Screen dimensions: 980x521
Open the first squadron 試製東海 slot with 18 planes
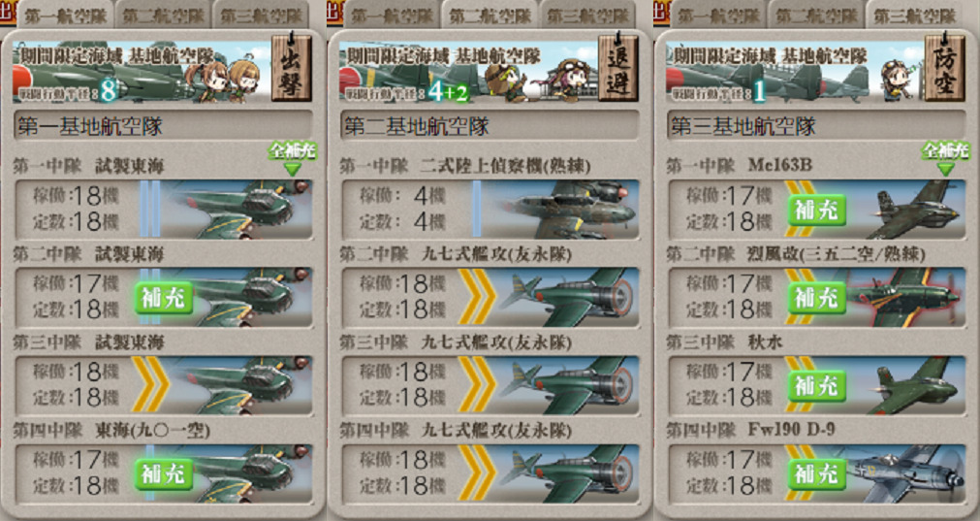164,210
